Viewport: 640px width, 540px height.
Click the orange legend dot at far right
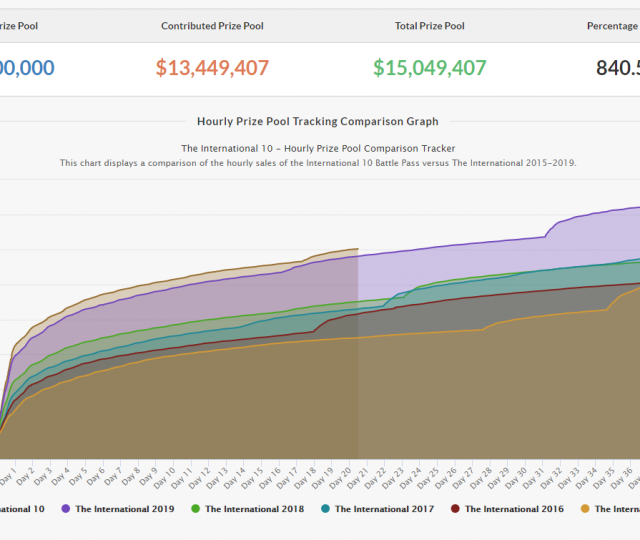point(586,509)
